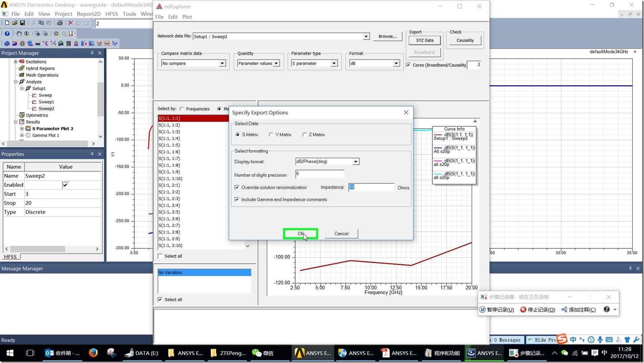This screenshot has width=644, height=363.
Task: Click Number of digits precision field
Action: coord(319,174)
